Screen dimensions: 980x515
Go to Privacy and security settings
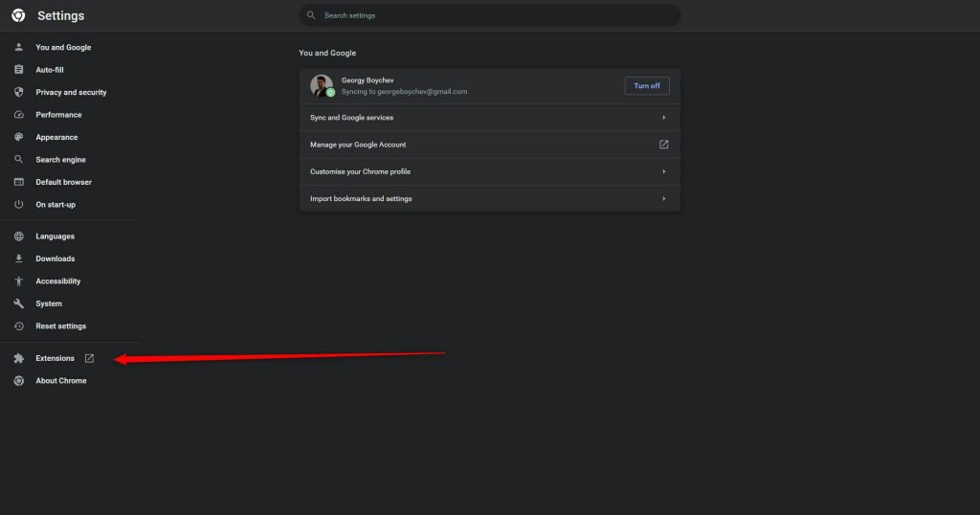click(x=71, y=92)
